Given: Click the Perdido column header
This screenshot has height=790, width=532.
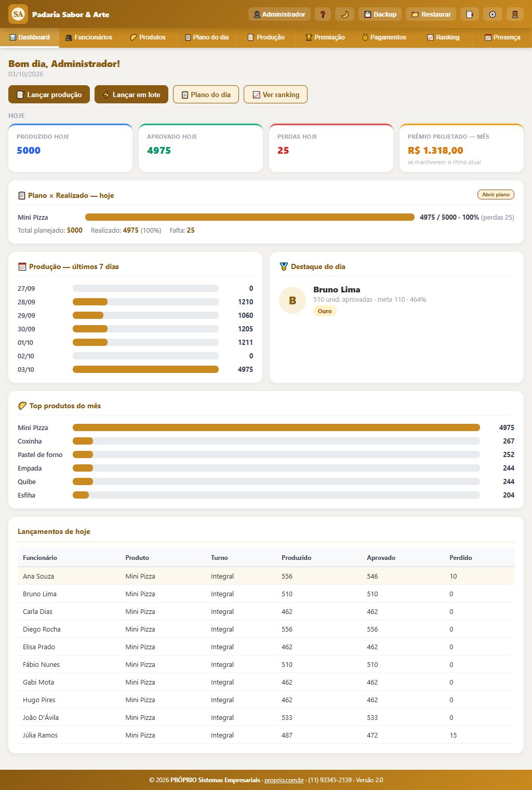Looking at the screenshot, I should [x=461, y=558].
